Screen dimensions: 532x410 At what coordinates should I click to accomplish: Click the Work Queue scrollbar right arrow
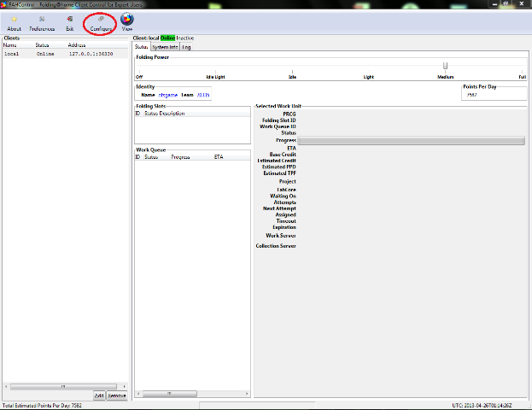tap(247, 394)
